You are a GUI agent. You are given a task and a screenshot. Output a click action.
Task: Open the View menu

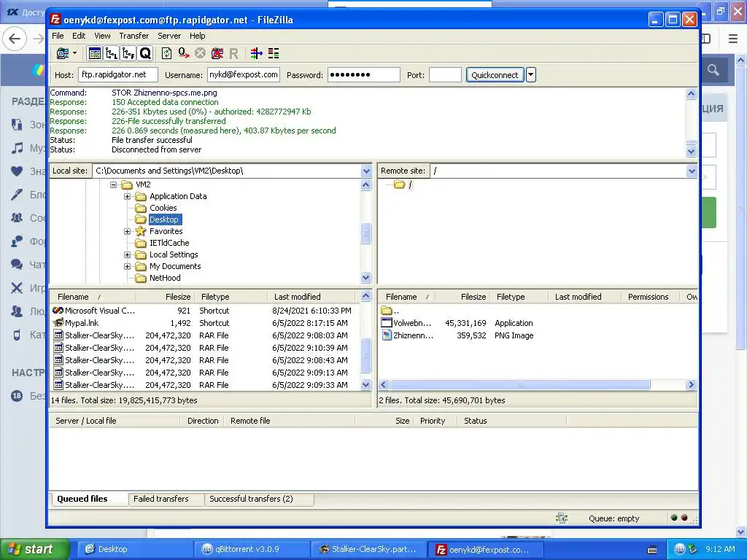tap(102, 36)
